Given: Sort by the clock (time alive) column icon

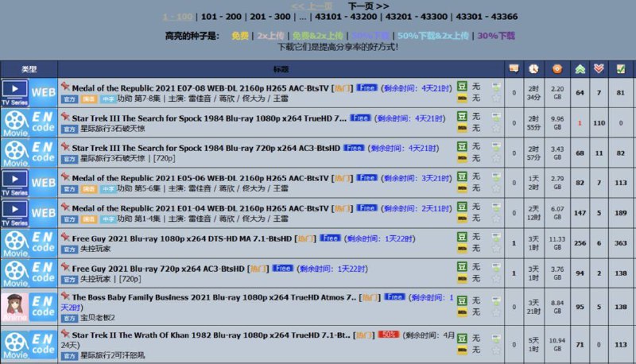Looking at the screenshot, I should click(x=533, y=69).
